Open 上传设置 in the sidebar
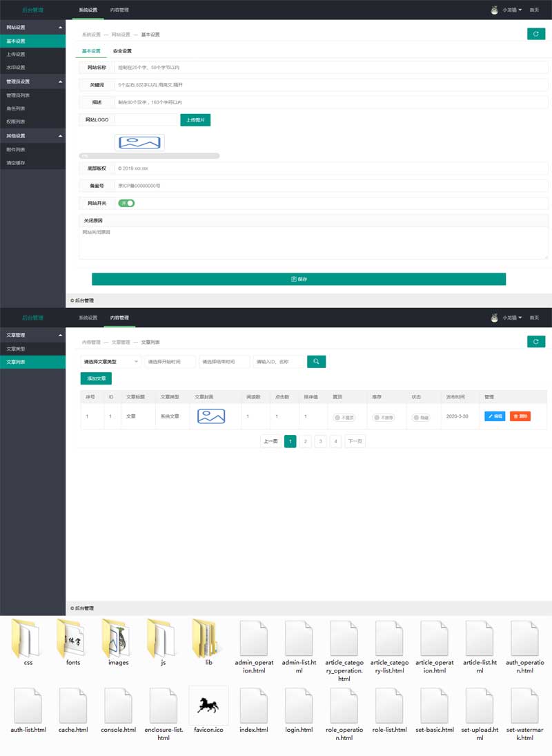The height and width of the screenshot is (756, 552). [x=32, y=54]
